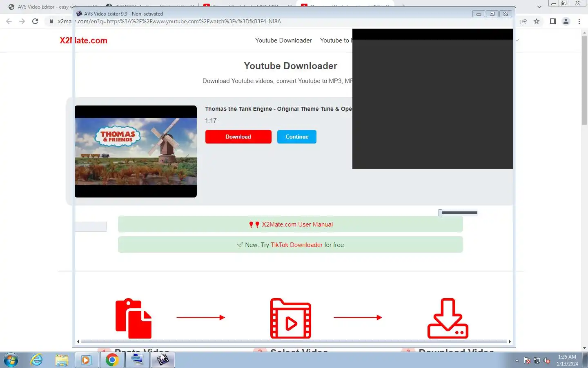Click the video duration text '1:17'
The image size is (588, 368).
(211, 121)
